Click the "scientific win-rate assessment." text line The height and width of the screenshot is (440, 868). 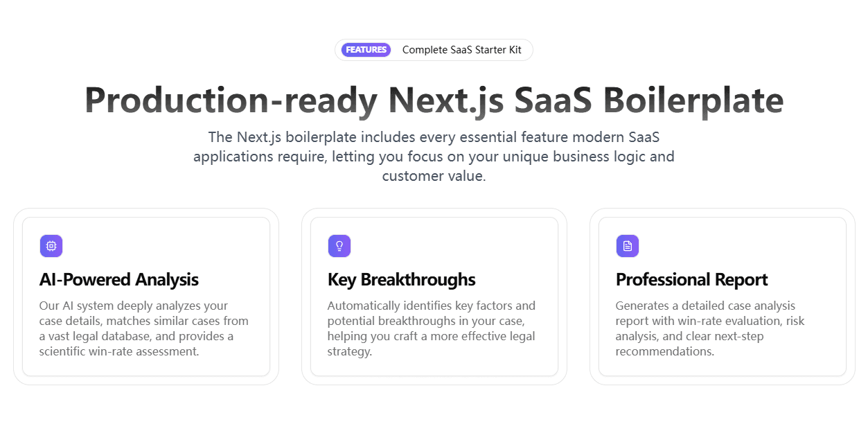click(119, 351)
